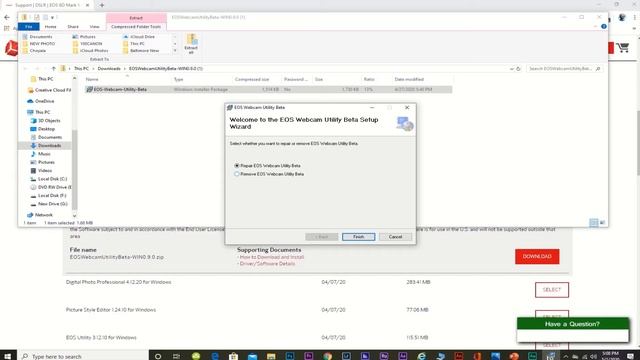
Task: Click the Windows Start button
Action: tap(7, 356)
